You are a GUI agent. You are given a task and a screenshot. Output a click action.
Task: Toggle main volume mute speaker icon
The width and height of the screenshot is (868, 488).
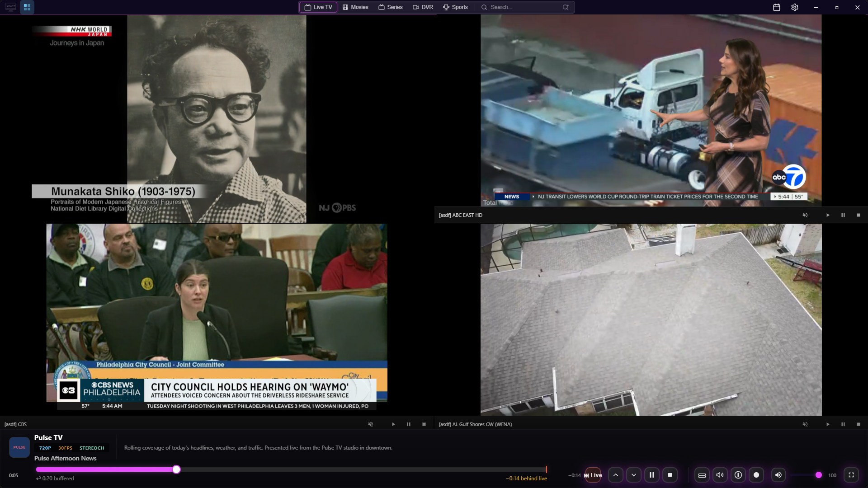[x=778, y=475]
